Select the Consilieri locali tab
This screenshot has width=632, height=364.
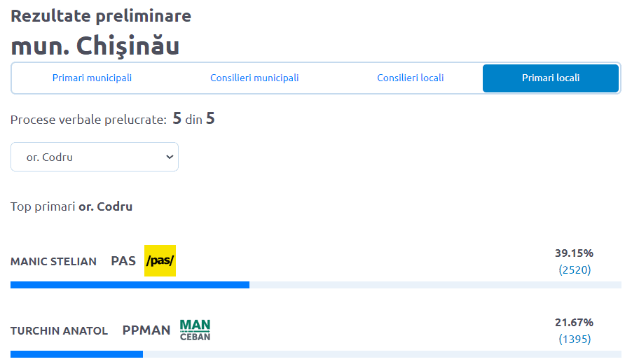click(x=410, y=78)
